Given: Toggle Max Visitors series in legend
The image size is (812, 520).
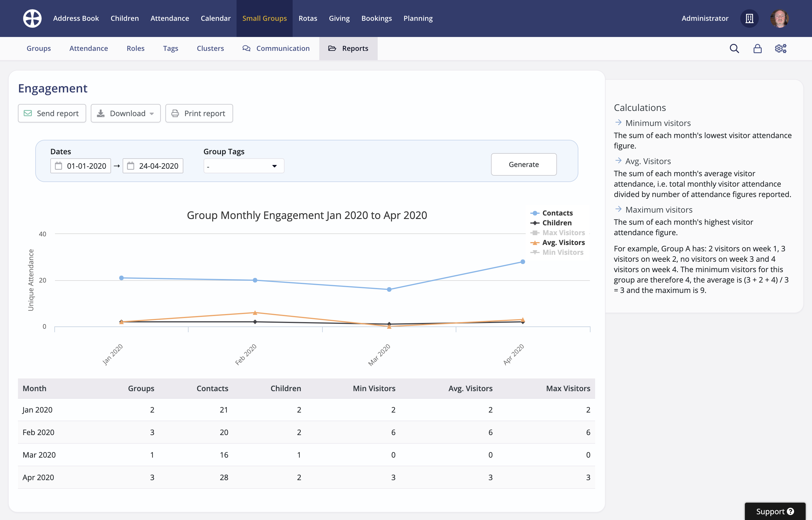Looking at the screenshot, I should tap(563, 233).
